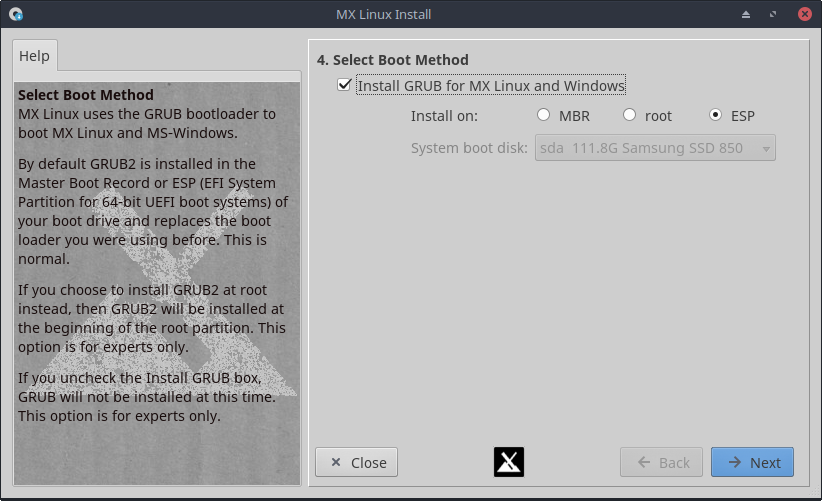Click the MX Linux installer icon in title bar

tap(16, 14)
